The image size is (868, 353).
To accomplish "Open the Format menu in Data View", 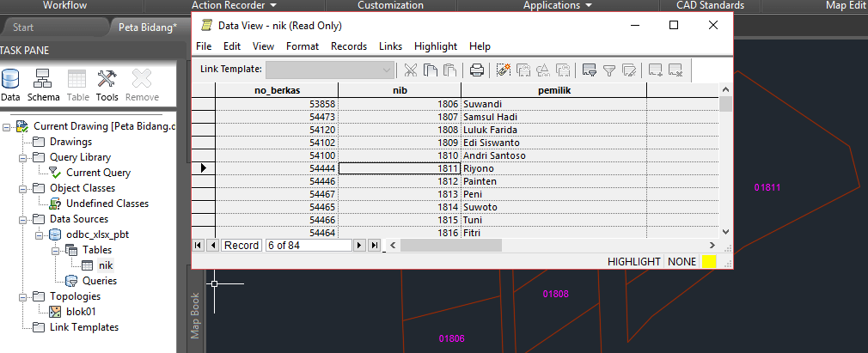I will 303,46.
